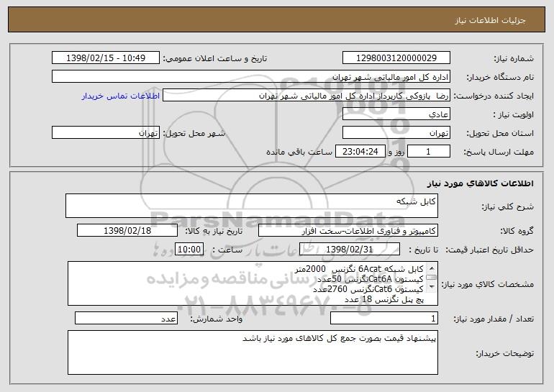This screenshot has width=554, height=392.
Task: Click the ایجاد کننده درخواست field
Action: pos(306,96)
